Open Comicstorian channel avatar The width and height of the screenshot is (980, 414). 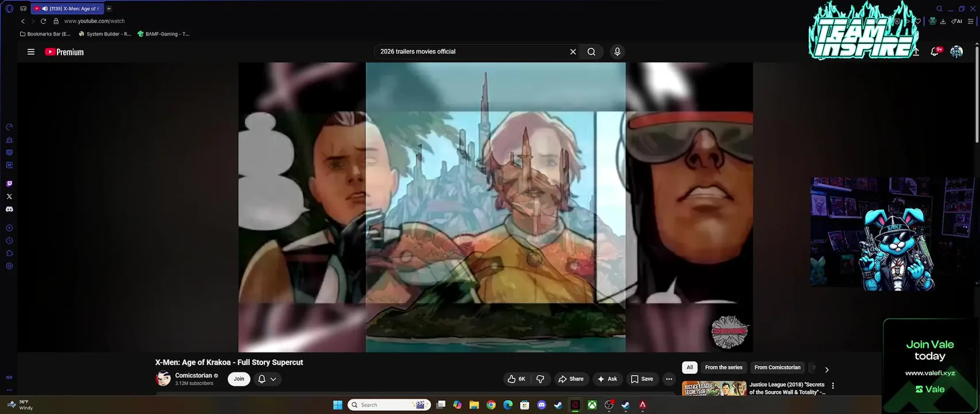163,379
